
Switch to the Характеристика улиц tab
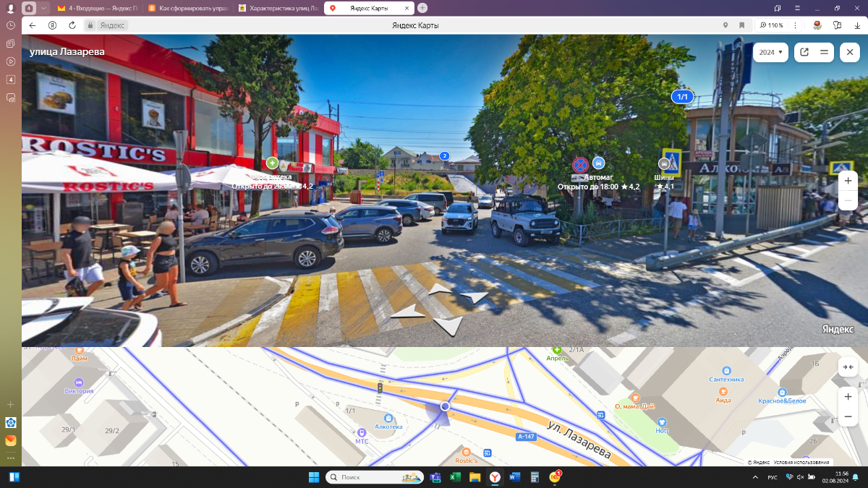tap(279, 8)
